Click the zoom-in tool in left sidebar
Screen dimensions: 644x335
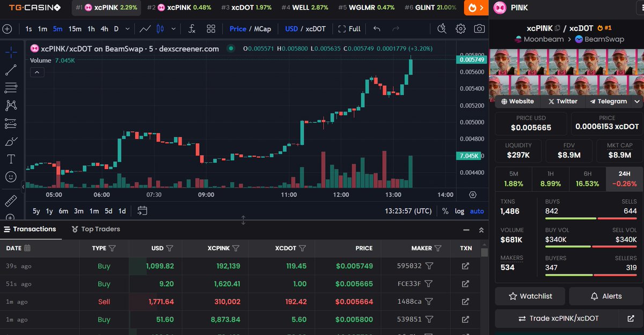[x=11, y=218]
